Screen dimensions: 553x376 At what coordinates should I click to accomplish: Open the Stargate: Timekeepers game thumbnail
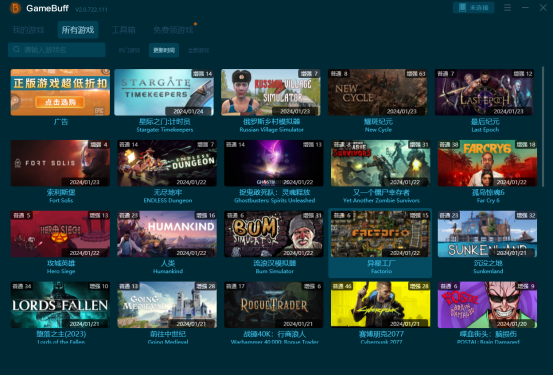coord(164,92)
